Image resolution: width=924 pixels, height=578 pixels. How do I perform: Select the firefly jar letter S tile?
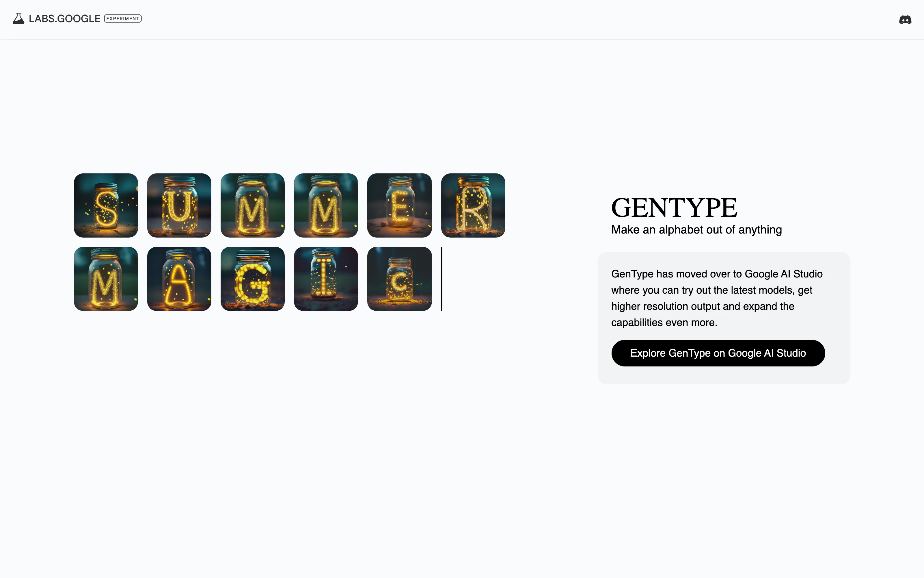[106, 205]
